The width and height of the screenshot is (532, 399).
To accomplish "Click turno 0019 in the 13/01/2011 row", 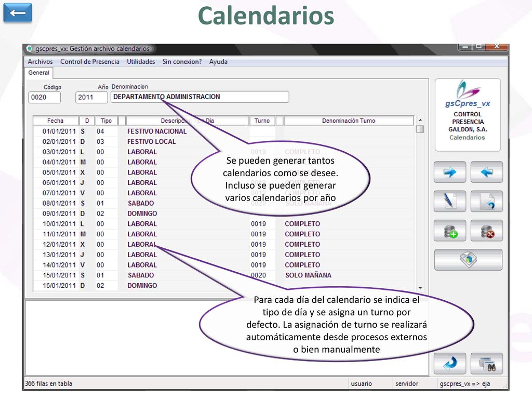I will pyautogui.click(x=258, y=255).
